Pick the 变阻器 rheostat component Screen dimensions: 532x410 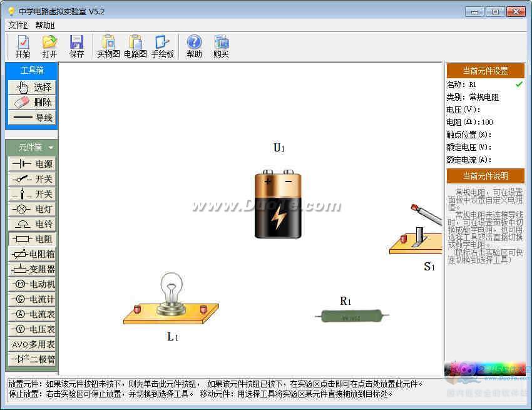(x=32, y=269)
